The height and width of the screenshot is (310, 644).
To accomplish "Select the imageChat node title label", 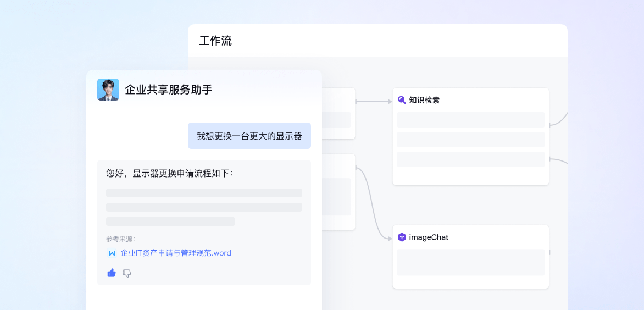I will tap(429, 237).
